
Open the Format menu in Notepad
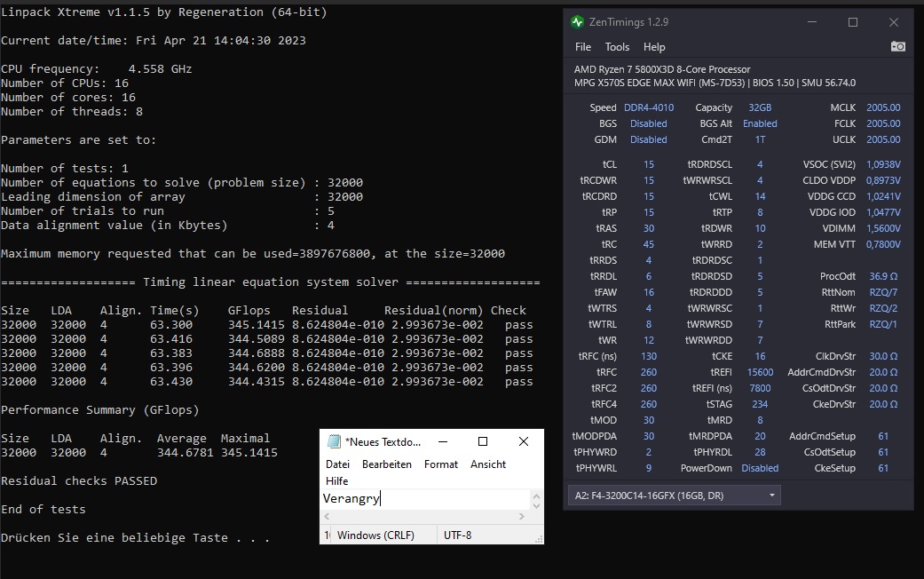pyautogui.click(x=441, y=464)
